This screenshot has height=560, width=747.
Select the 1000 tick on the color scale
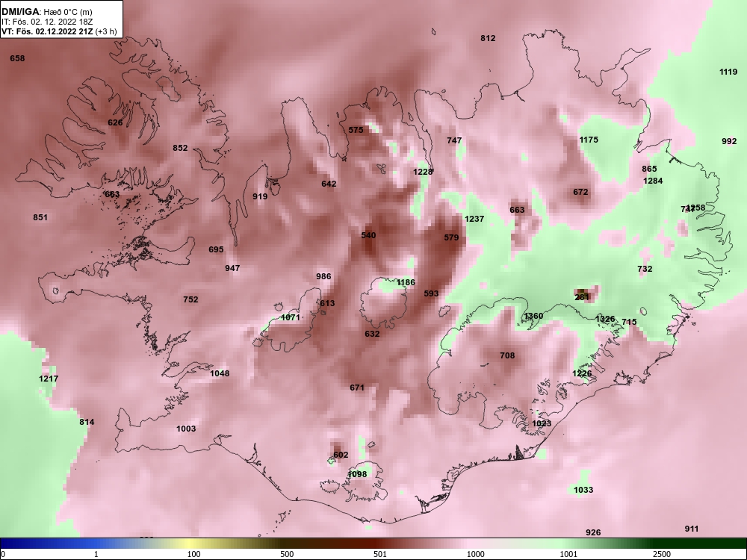(x=475, y=554)
